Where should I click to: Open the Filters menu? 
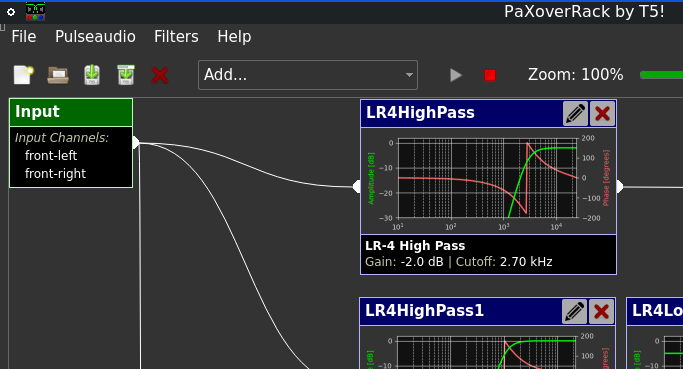176,37
